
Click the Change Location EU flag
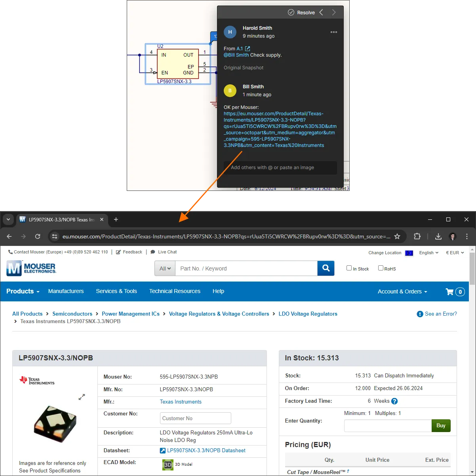(409, 253)
